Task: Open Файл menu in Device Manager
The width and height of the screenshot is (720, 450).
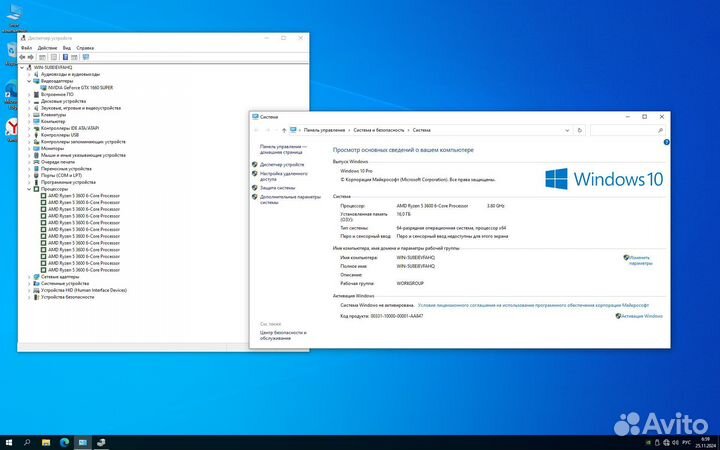Action: (x=26, y=48)
